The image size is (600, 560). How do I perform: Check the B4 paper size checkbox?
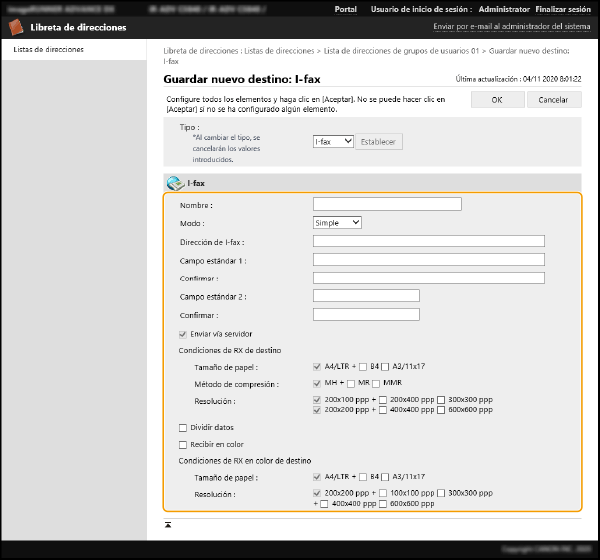point(362,366)
